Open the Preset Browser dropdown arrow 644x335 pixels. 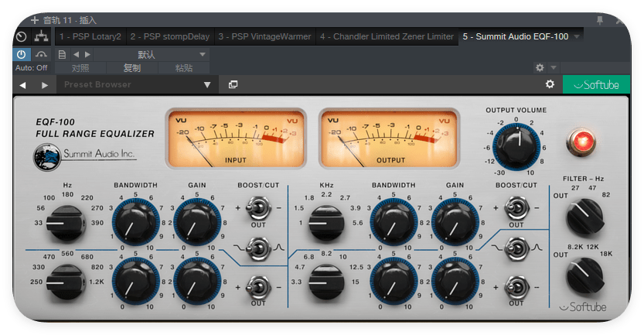207,85
